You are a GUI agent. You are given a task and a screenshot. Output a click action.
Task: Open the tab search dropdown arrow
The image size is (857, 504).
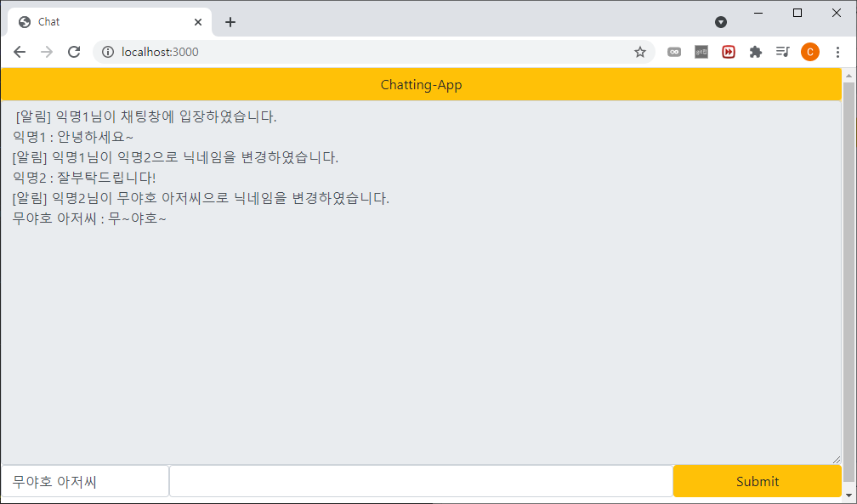(x=721, y=22)
